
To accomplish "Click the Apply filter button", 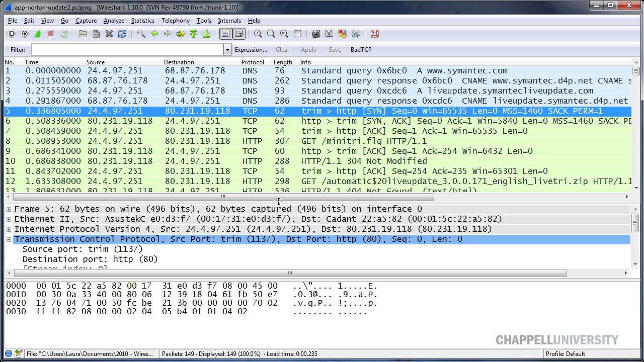I will [x=308, y=50].
